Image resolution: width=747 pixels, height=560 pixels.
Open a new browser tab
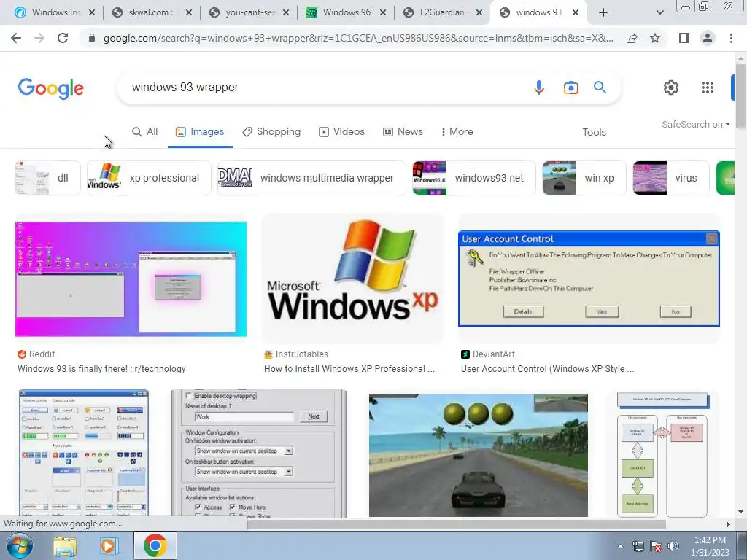point(603,12)
